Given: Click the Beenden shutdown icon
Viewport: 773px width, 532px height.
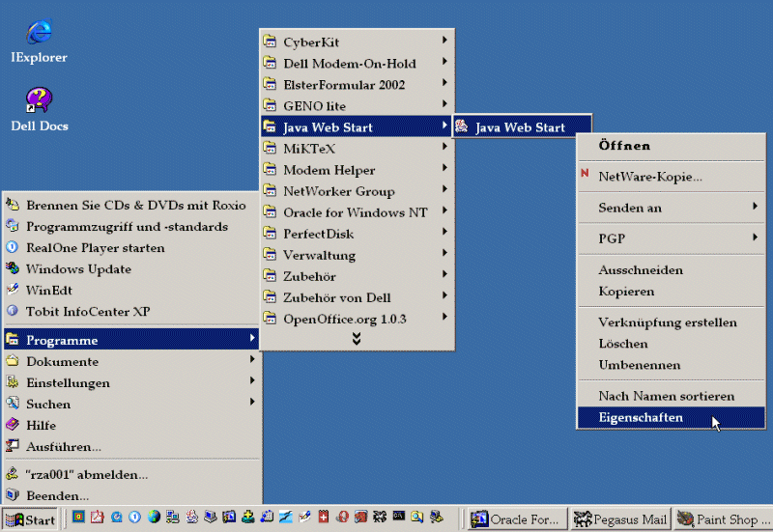Looking at the screenshot, I should click(x=13, y=494).
